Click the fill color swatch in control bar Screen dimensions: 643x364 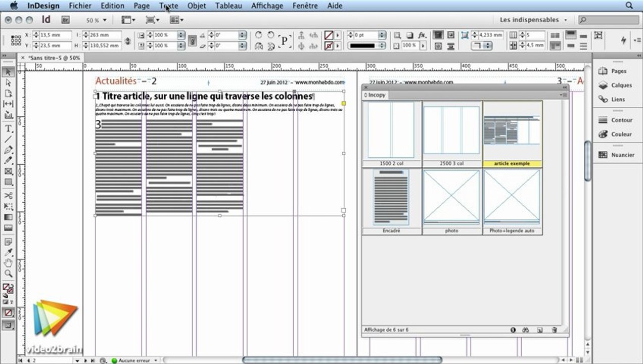[x=329, y=35]
